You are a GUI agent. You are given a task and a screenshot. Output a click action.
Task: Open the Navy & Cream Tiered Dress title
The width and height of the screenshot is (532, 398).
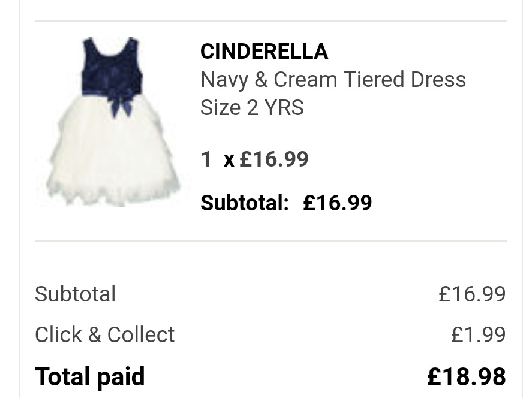point(333,80)
